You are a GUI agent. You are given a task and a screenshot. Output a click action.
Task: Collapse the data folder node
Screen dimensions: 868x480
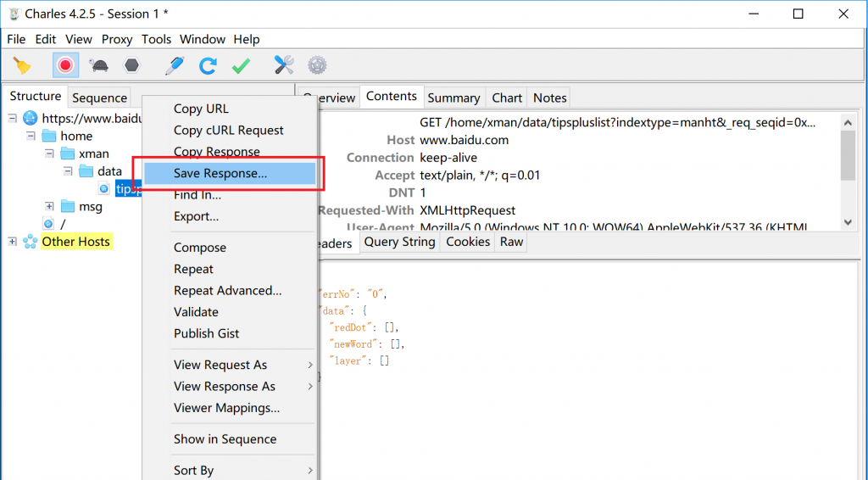pos(68,171)
